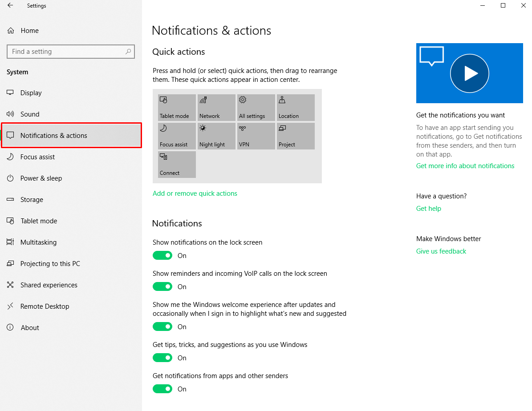Click the Home house icon
532x411 pixels.
[x=11, y=31]
